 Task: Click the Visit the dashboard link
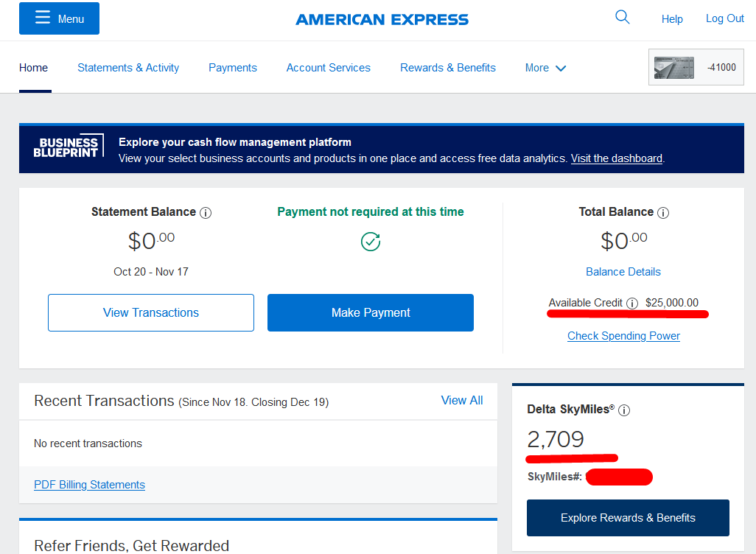point(616,158)
